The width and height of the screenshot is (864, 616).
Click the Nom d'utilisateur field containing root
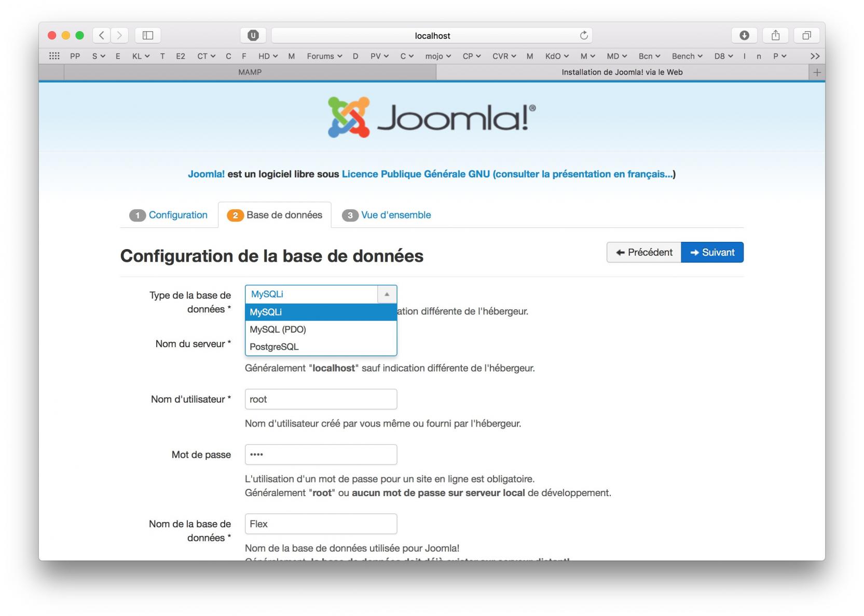click(321, 399)
